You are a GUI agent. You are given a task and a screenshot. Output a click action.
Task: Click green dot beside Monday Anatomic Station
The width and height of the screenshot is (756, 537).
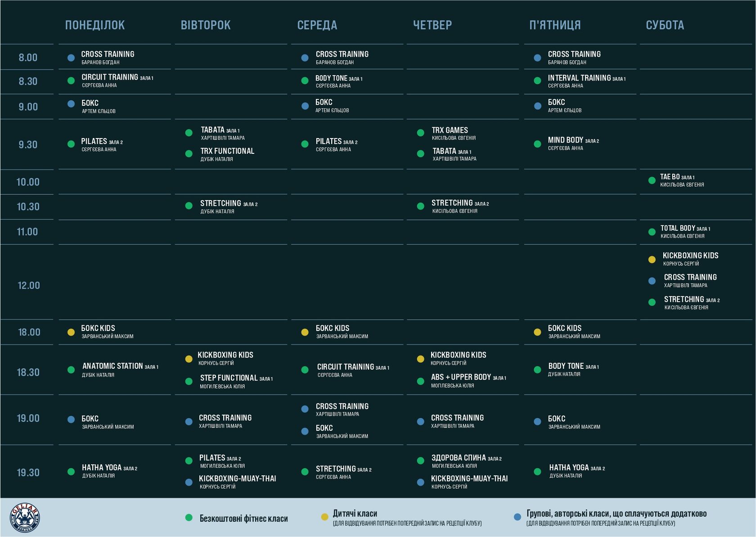coord(71,370)
